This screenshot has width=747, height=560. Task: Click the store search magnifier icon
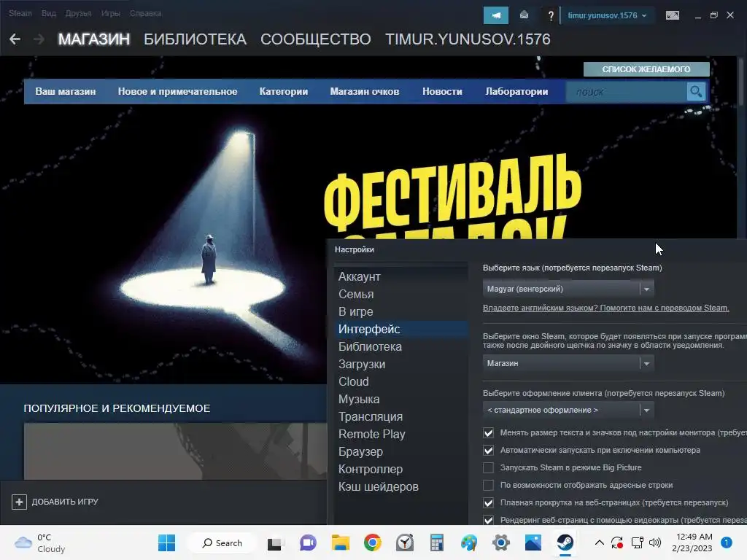[696, 91]
